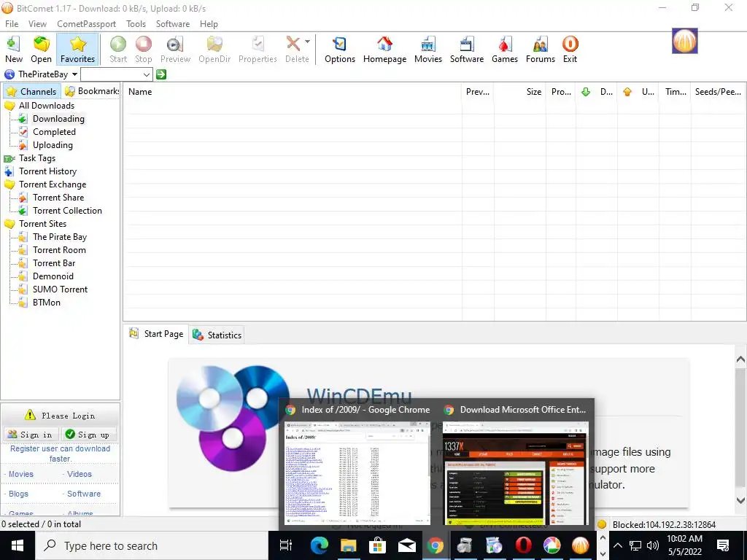This screenshot has height=560, width=747.
Task: Open Torrent Share in the sidebar
Action: pyautogui.click(x=58, y=197)
